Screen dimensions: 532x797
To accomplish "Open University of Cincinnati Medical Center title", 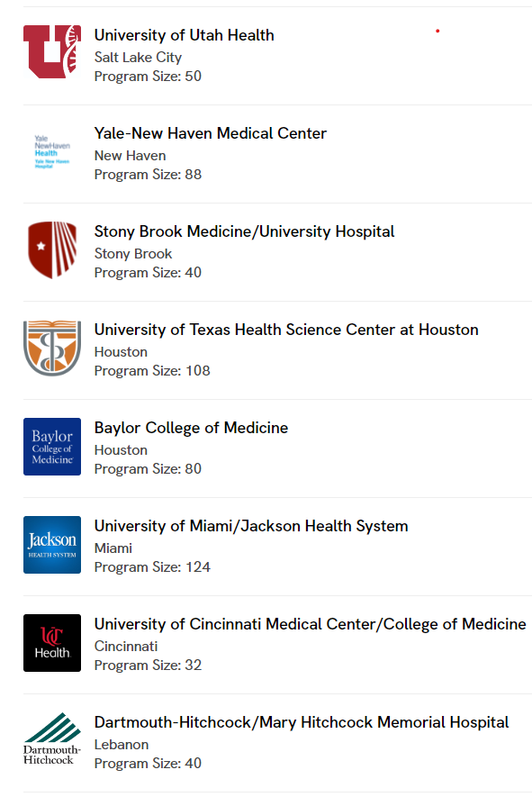I will click(310, 624).
